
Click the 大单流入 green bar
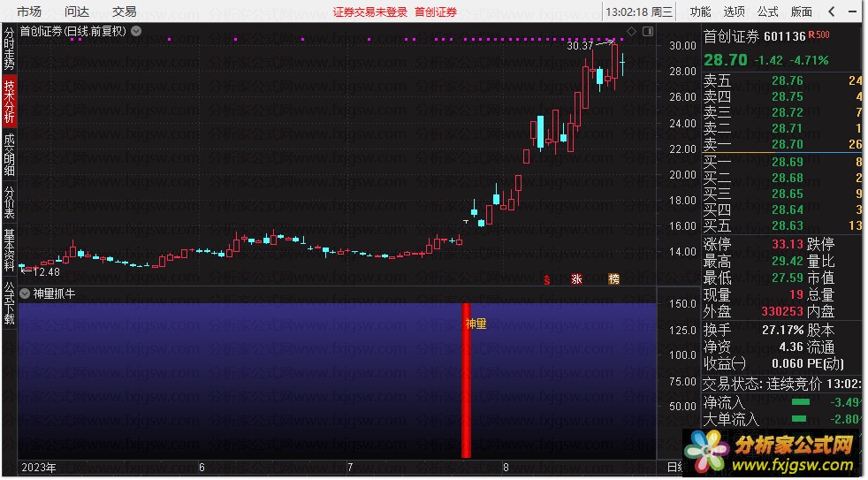[x=799, y=419]
